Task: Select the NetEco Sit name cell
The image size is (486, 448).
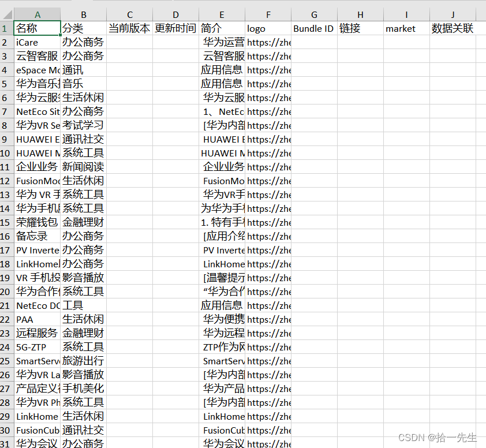Action: click(x=37, y=111)
